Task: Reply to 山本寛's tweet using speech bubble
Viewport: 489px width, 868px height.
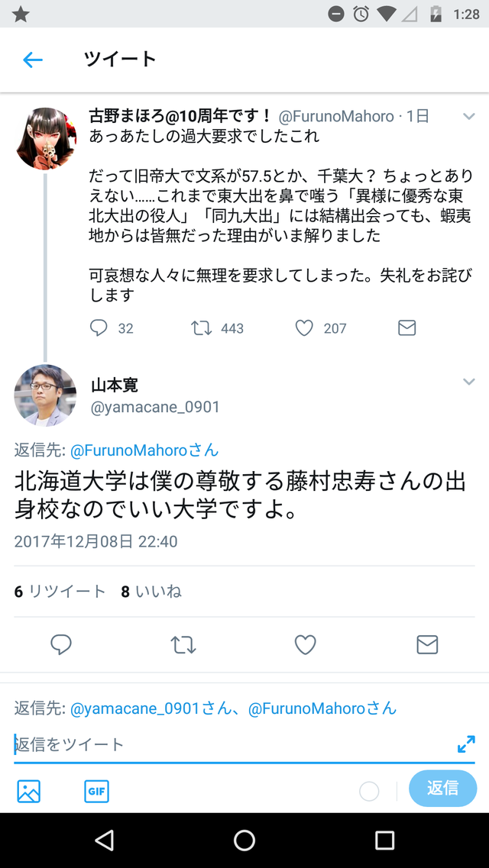Action: tap(61, 644)
